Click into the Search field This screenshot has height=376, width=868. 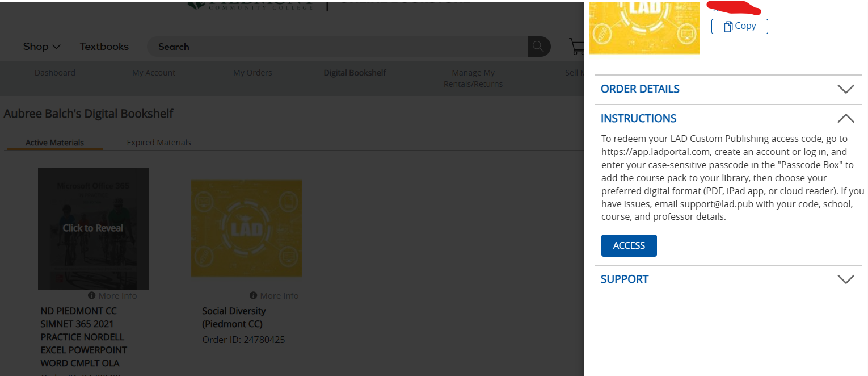click(x=337, y=47)
